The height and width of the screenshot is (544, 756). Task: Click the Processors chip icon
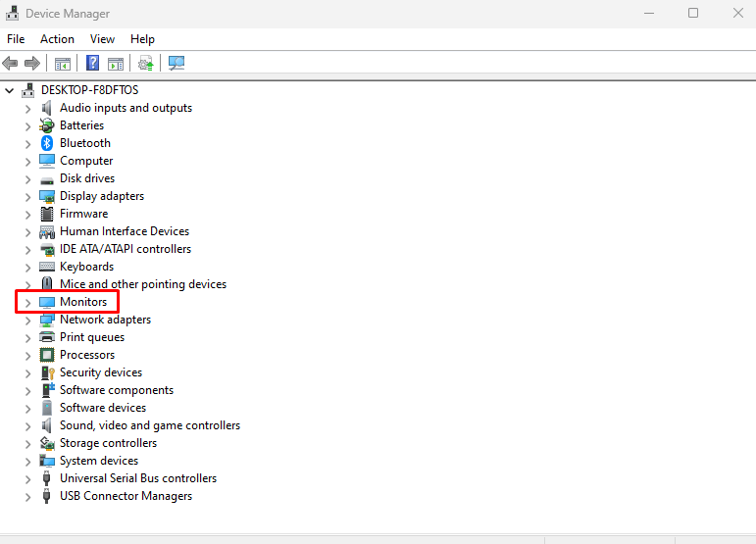pyautogui.click(x=47, y=355)
